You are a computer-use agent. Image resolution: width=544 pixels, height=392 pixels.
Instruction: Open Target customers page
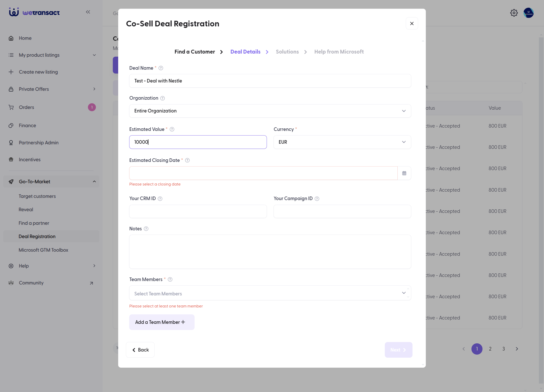pos(37,196)
